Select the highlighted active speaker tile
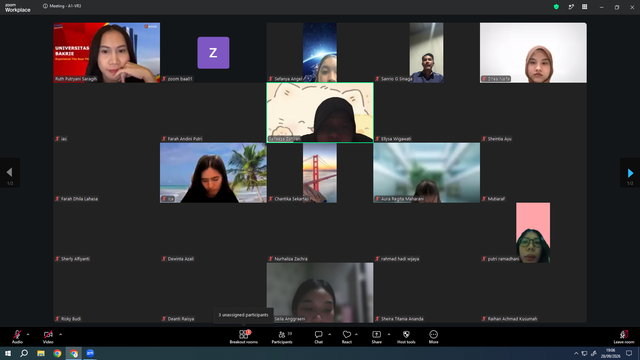Screen dimensions: 640x360 pyautogui.click(x=320, y=113)
